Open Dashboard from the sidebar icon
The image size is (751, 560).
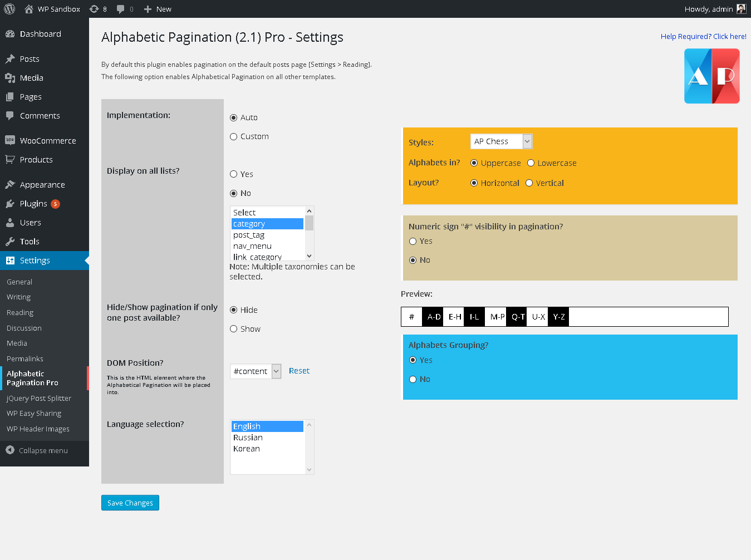click(10, 34)
